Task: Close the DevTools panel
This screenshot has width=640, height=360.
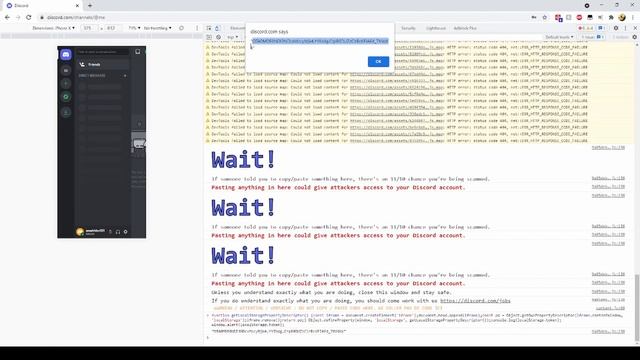Action: click(635, 28)
